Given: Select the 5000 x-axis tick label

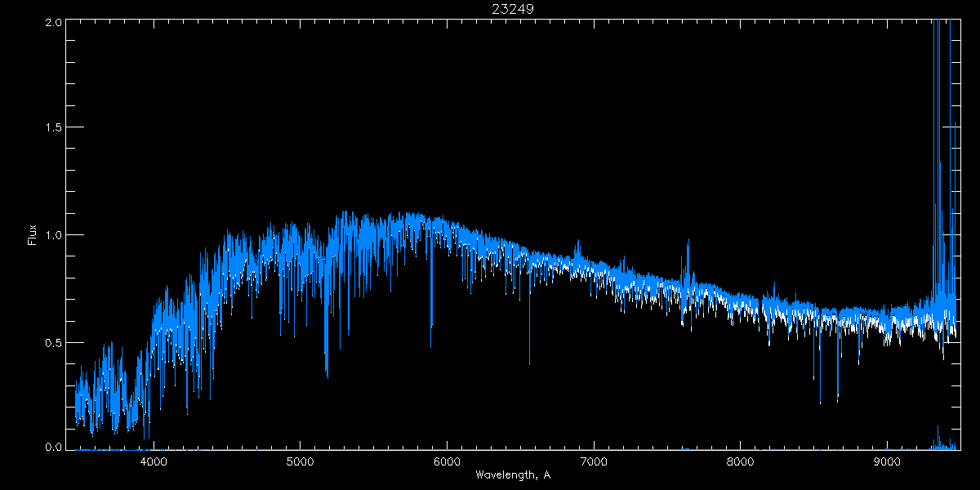Looking at the screenshot, I should tap(300, 461).
